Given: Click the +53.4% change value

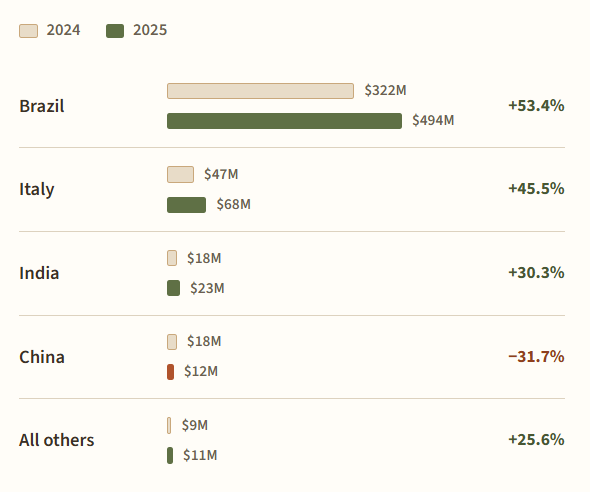Looking at the screenshot, I should click(x=536, y=106).
